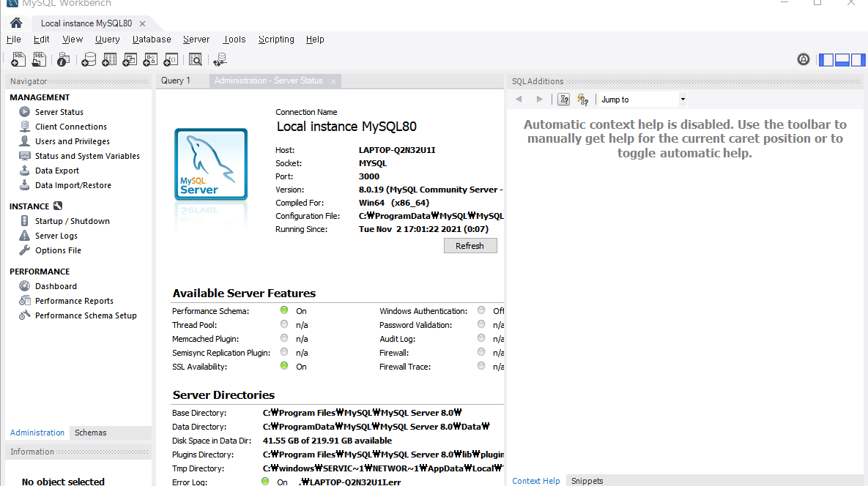The width and height of the screenshot is (868, 486).
Task: Open performance Dashboard
Action: pyautogui.click(x=56, y=286)
